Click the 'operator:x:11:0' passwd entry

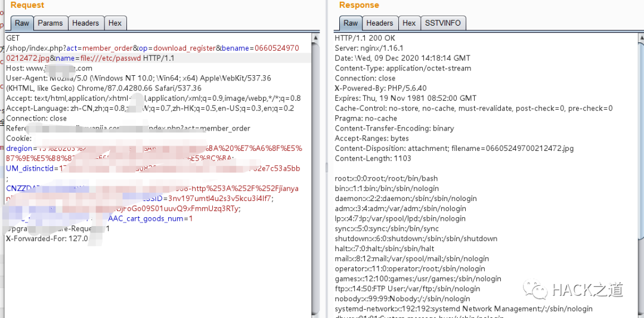click(410, 268)
